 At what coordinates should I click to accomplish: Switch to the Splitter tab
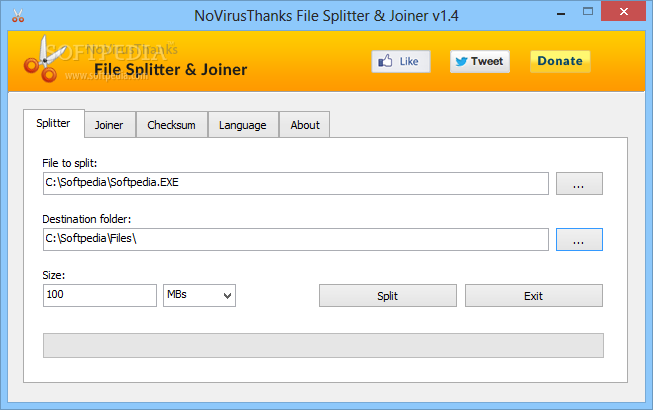click(x=54, y=123)
